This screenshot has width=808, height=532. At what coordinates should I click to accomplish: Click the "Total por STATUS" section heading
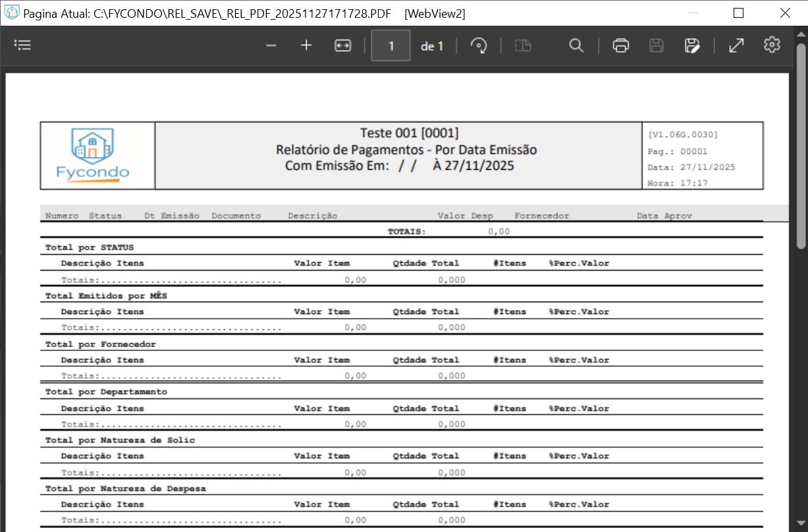click(90, 248)
